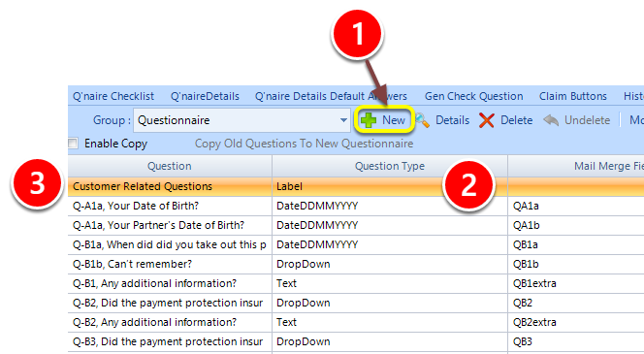Click the Details button label

pyautogui.click(x=452, y=120)
